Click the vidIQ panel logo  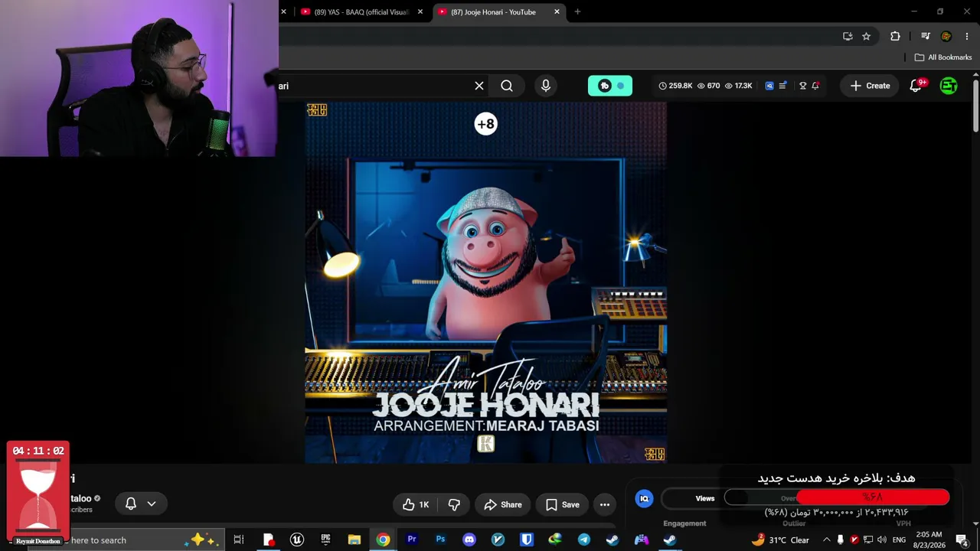click(644, 499)
